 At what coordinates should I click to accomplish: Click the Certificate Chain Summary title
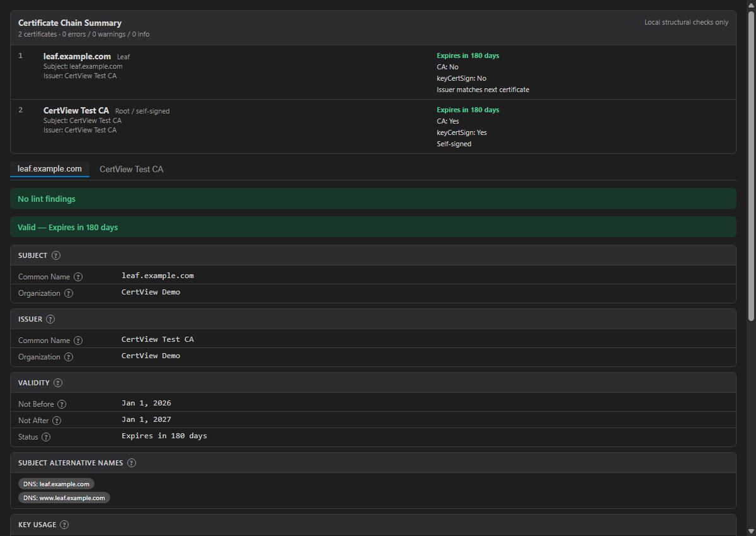point(70,23)
